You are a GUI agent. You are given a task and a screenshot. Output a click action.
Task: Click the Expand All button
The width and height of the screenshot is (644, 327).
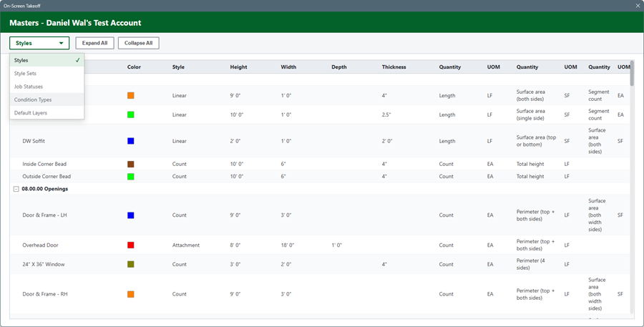pos(95,43)
